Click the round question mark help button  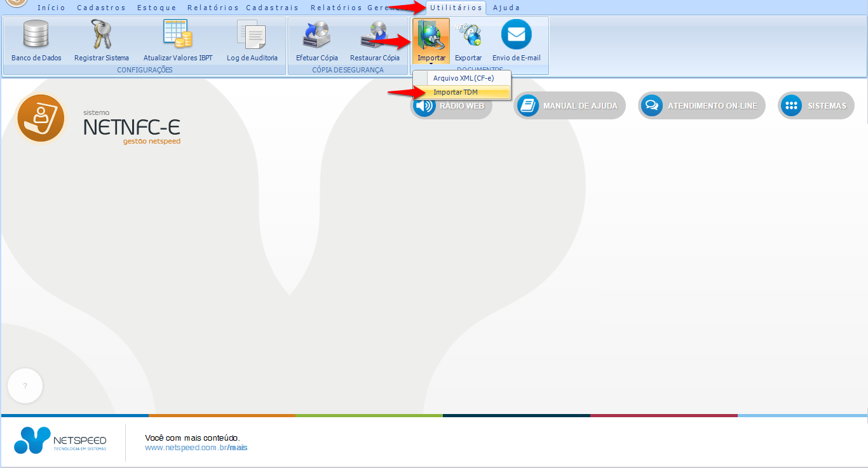tap(25, 385)
